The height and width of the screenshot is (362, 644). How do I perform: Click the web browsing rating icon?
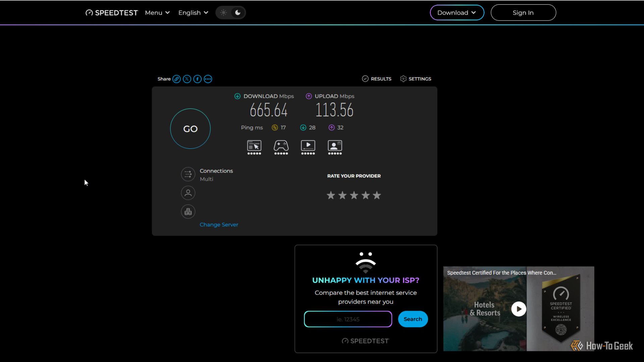point(254,147)
